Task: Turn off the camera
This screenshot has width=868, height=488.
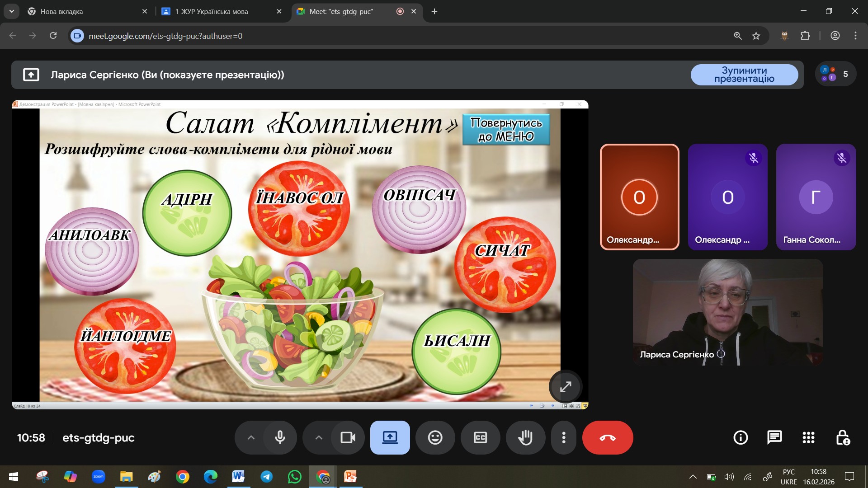Action: coord(348,437)
